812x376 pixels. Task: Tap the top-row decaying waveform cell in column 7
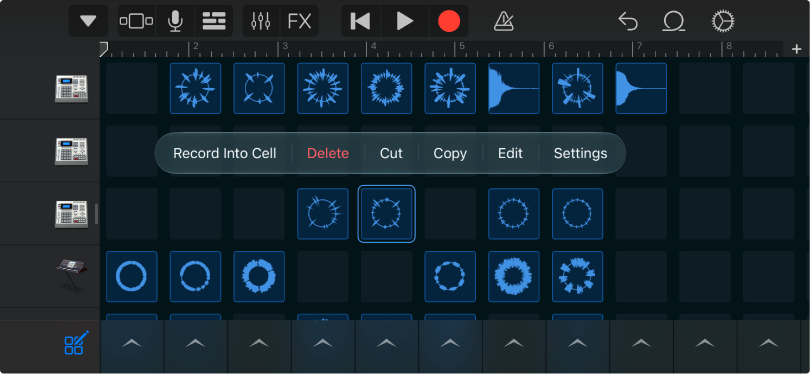(x=514, y=89)
